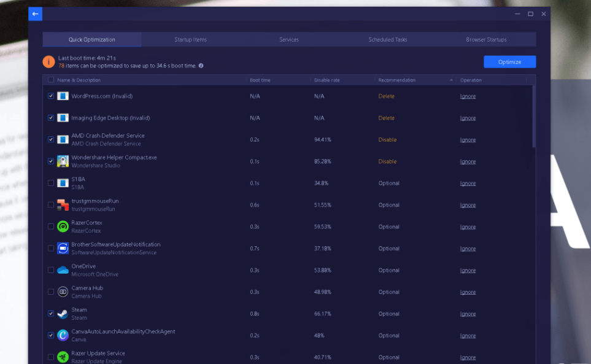Click Ignore for Wondershare Helper Compact.exe

coord(468,161)
